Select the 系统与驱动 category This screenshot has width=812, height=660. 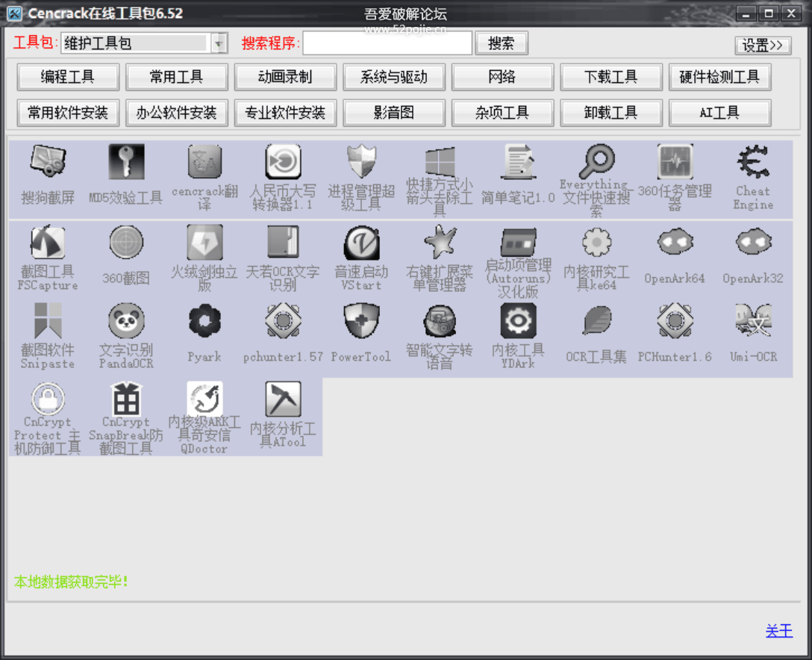point(394,77)
